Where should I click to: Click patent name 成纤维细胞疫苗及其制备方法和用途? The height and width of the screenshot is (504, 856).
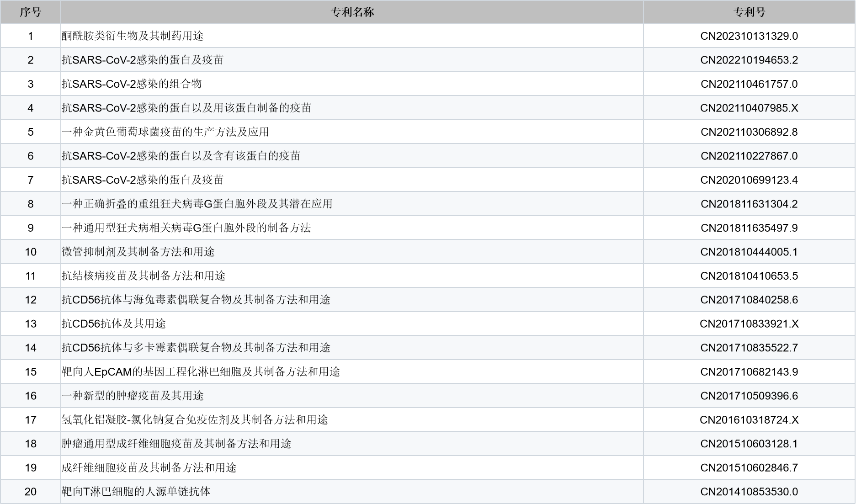(149, 468)
